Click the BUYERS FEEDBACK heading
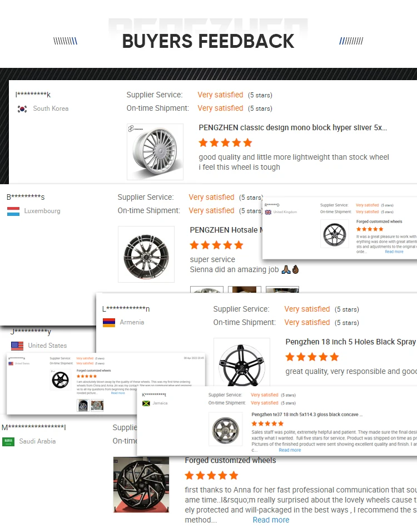The height and width of the screenshot is (532, 417). [208, 41]
